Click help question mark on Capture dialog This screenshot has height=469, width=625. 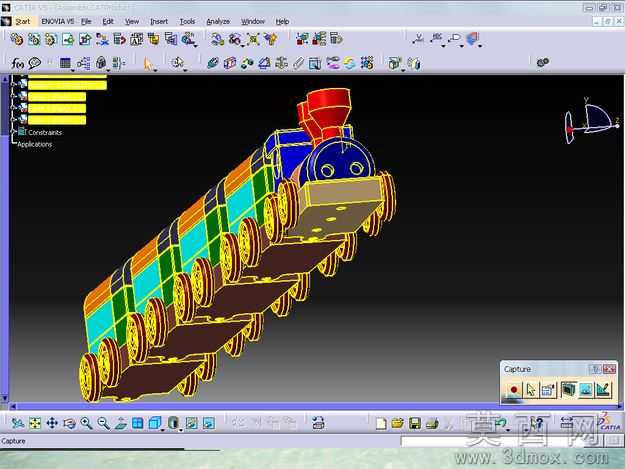tap(595, 369)
